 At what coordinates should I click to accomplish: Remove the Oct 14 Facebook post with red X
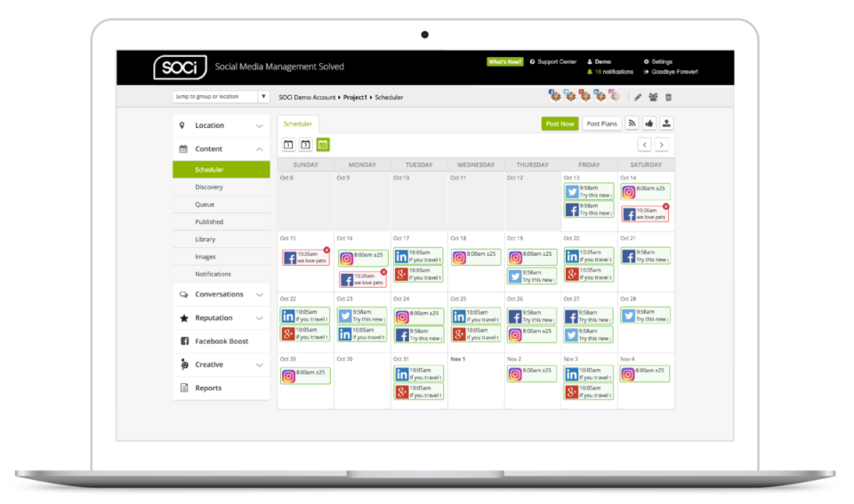pyautogui.click(x=665, y=207)
